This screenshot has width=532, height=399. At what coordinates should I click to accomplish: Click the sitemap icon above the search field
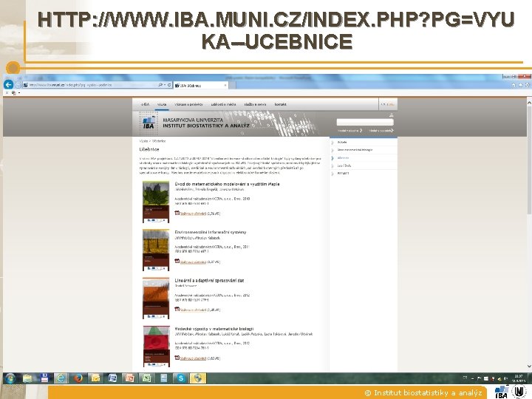tap(391, 115)
